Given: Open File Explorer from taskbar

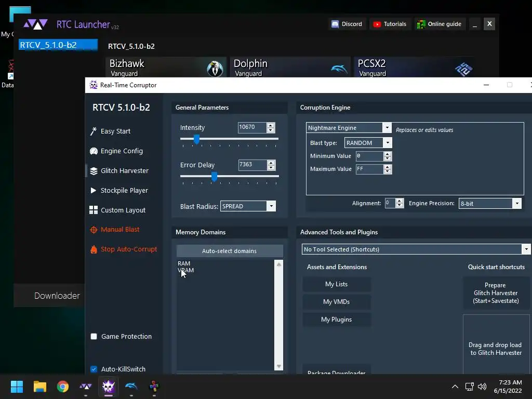Looking at the screenshot, I should [x=39, y=386].
